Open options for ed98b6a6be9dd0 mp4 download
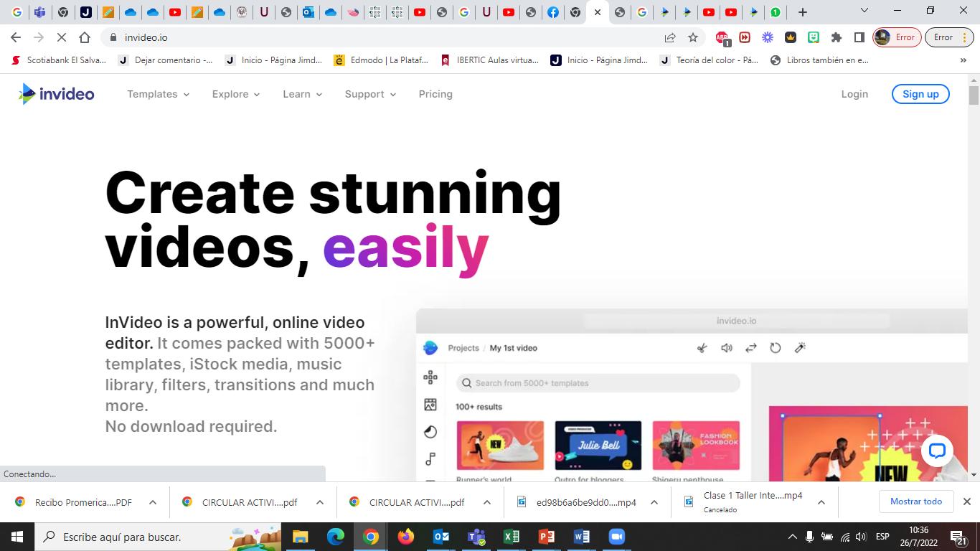This screenshot has width=980, height=551. (x=654, y=502)
